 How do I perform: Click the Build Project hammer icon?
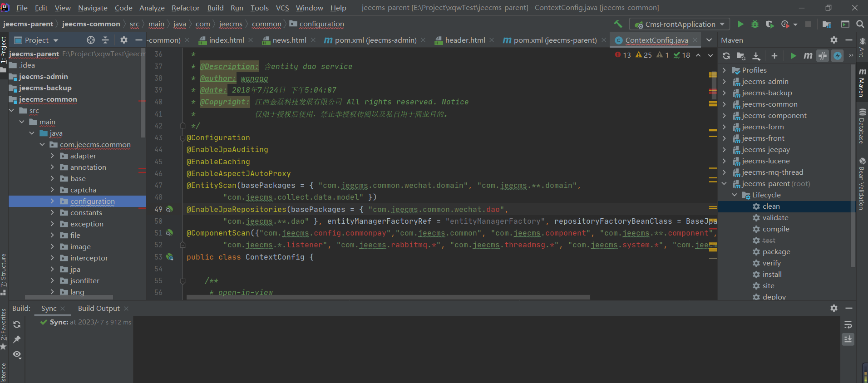[618, 24]
